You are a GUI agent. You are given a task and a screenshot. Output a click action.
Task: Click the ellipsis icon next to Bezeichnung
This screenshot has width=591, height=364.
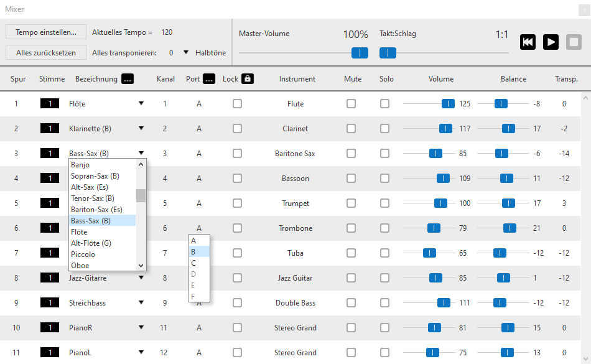(127, 79)
